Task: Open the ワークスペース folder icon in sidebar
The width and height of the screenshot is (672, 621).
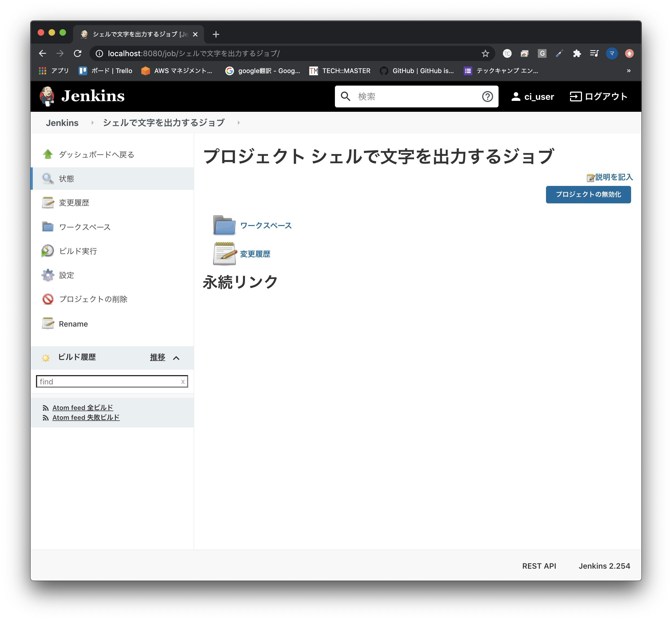Action: point(48,227)
